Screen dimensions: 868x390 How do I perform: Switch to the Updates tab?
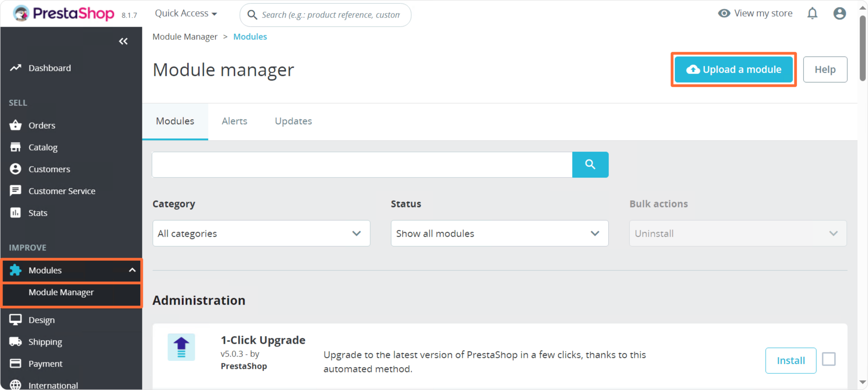coord(293,121)
